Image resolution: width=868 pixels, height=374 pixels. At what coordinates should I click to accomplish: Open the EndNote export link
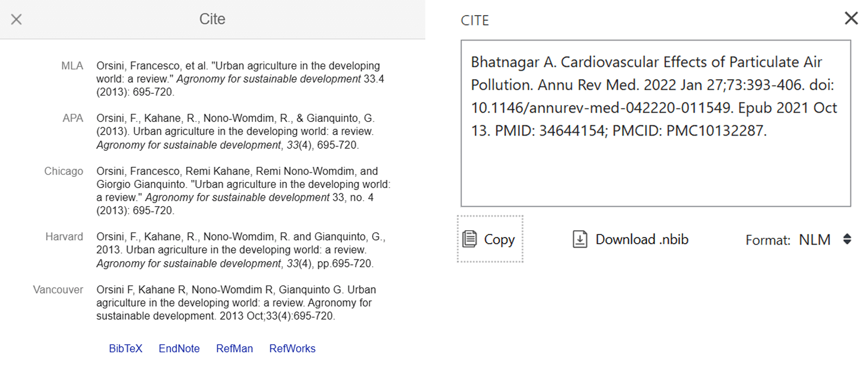pos(179,348)
